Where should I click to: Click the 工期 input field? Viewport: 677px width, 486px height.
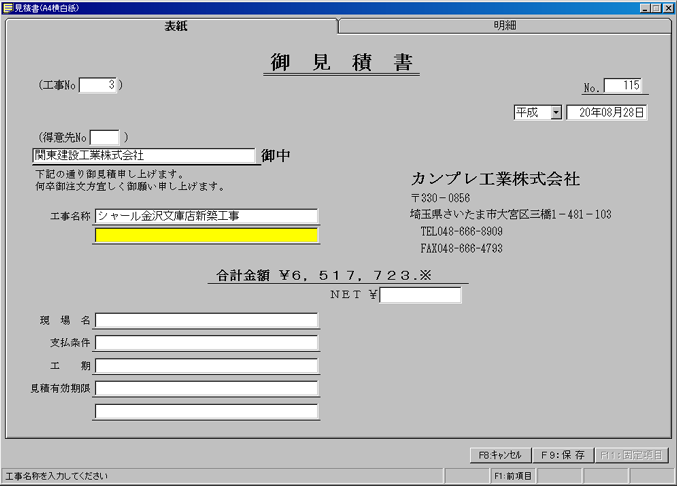click(x=206, y=366)
